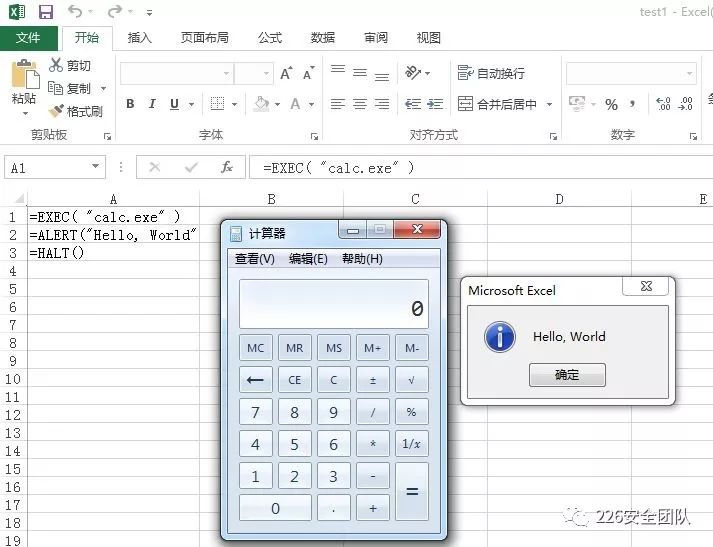The height and width of the screenshot is (547, 713).
Task: Click the Format Painter (格式刷) icon
Action: tap(56, 110)
